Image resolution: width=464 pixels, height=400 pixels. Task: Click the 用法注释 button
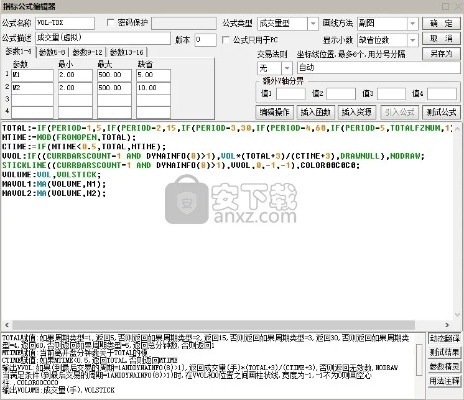pyautogui.click(x=444, y=380)
